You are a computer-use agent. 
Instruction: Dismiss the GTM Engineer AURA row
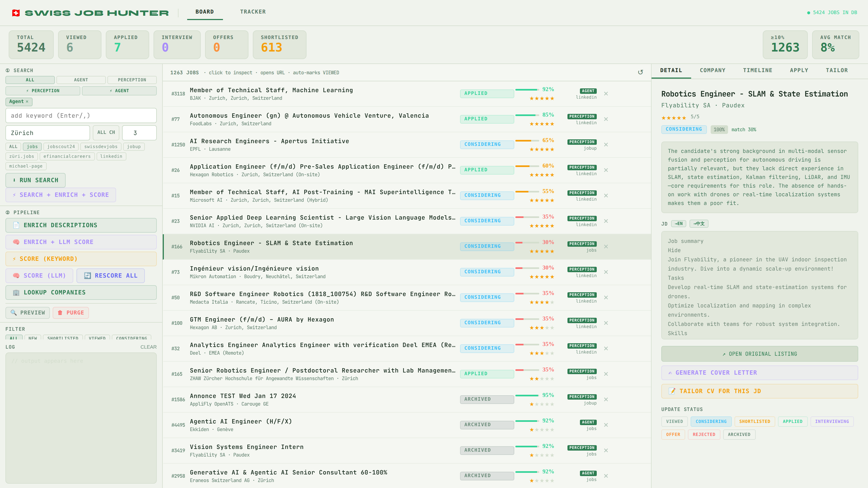606,323
